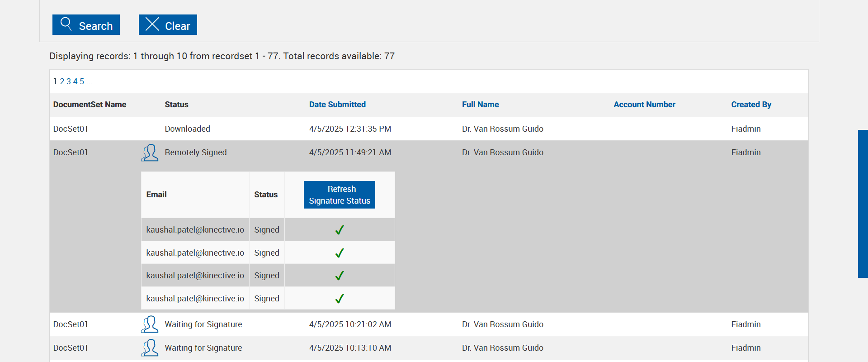
Task: Click the blue vertical scrollbar thumb
Action: click(x=863, y=204)
